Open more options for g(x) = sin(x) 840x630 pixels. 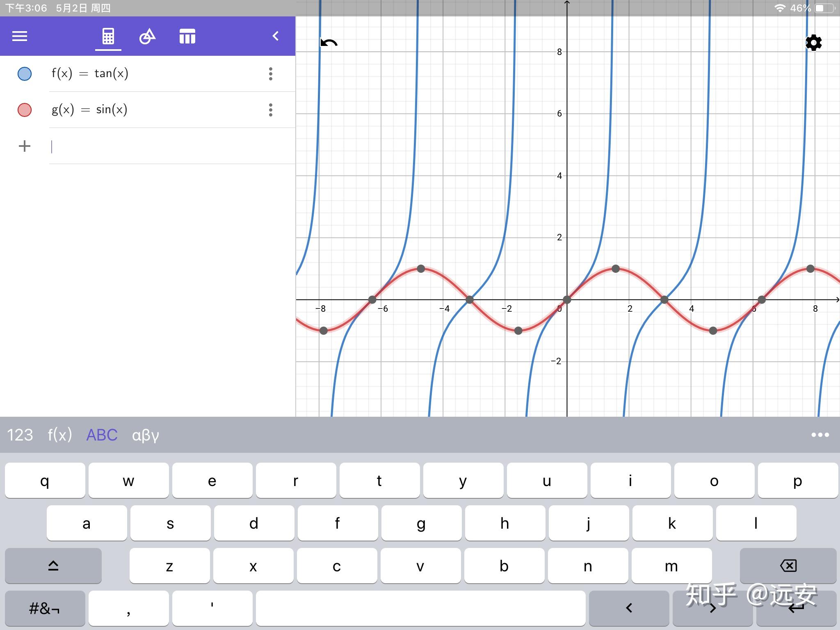point(271,110)
